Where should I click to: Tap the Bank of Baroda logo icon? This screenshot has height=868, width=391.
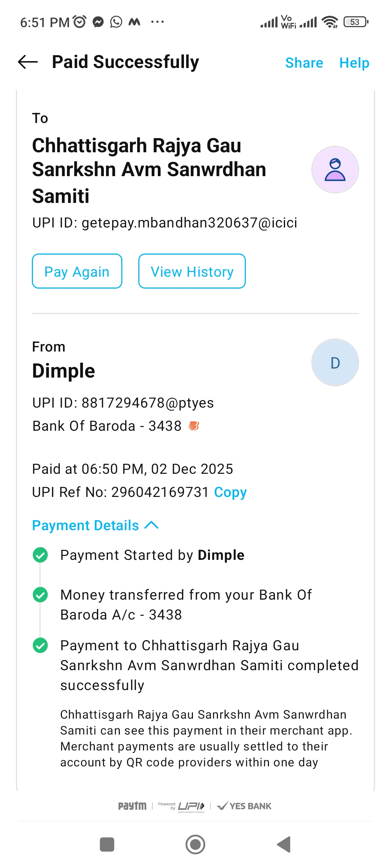click(x=194, y=426)
